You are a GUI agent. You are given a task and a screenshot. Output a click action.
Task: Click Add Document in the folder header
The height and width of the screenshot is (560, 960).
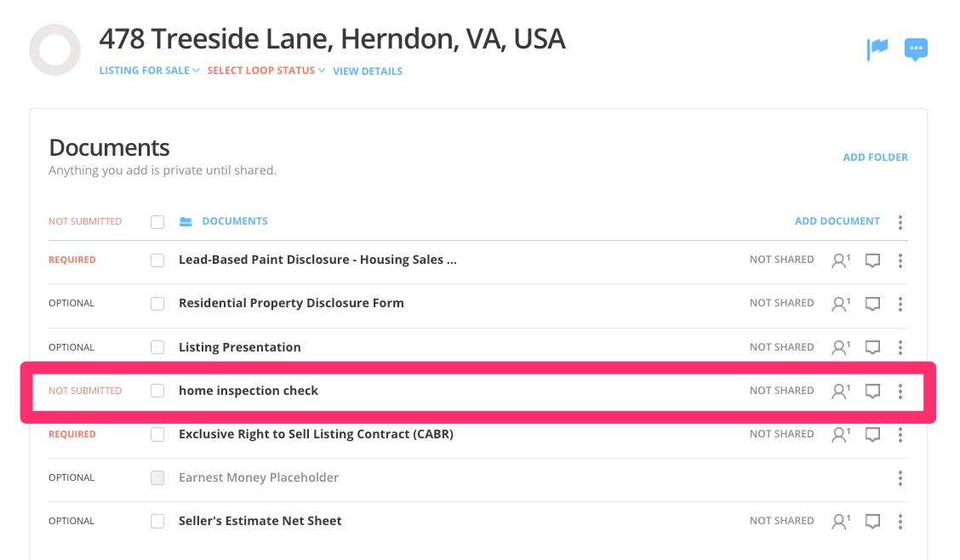(837, 221)
